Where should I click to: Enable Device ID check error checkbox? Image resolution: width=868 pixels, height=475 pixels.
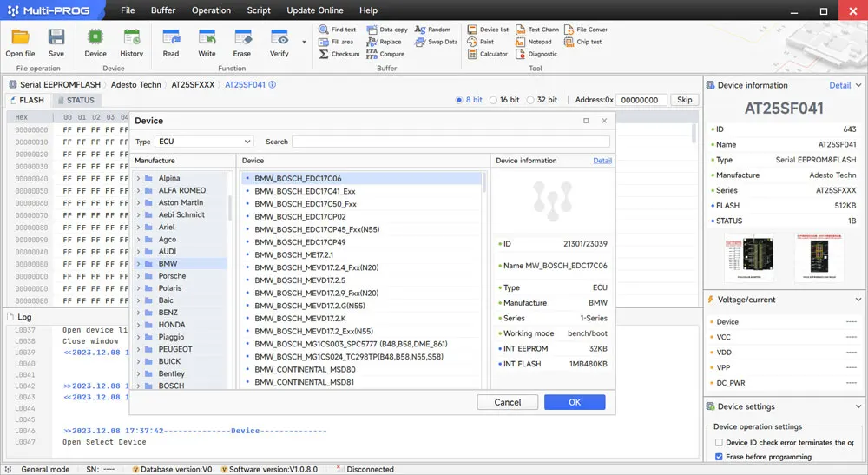pos(719,443)
